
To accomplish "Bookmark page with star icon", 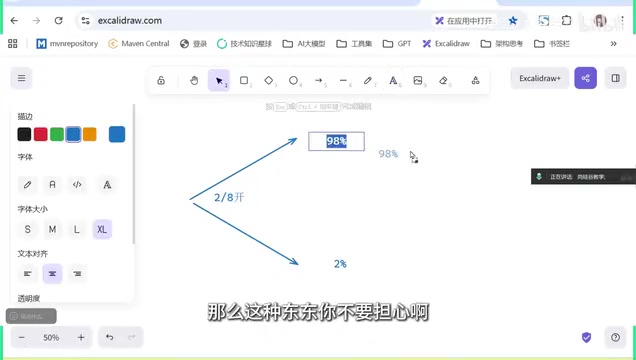I will coord(513,20).
